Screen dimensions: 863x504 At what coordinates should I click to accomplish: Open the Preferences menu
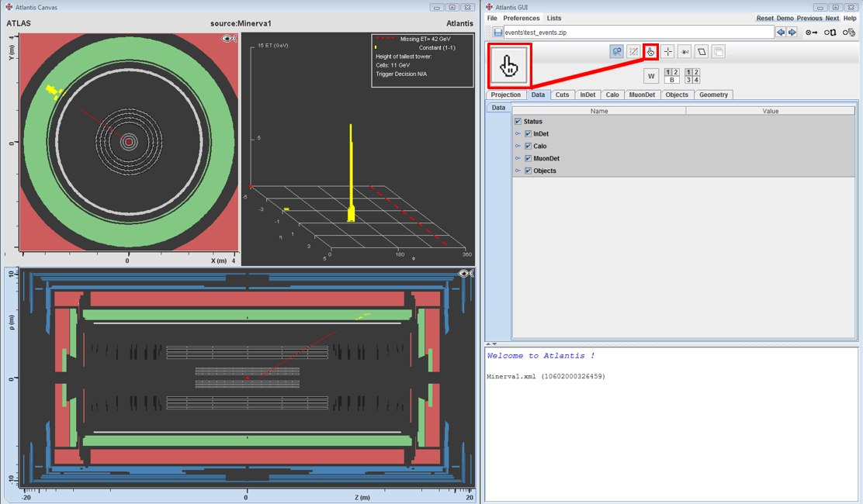pyautogui.click(x=521, y=19)
